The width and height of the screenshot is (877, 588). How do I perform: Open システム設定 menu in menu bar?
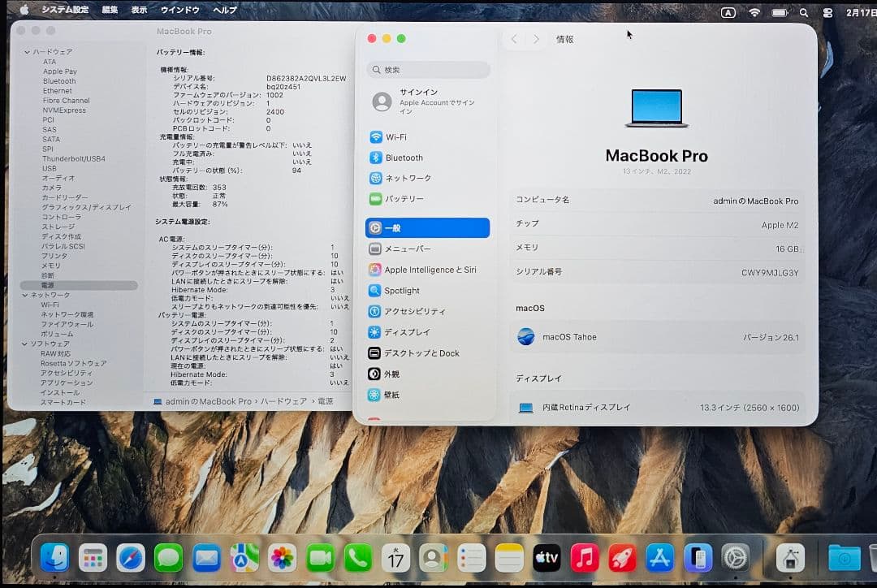click(x=65, y=10)
